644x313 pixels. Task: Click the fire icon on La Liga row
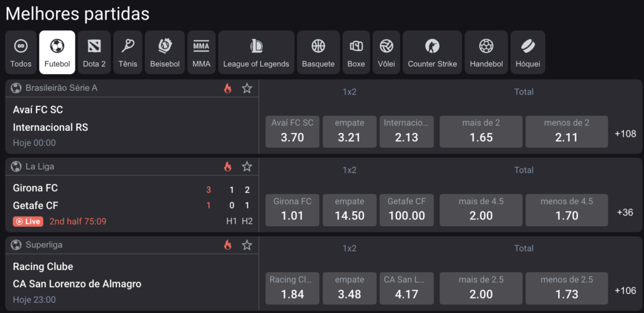pos(228,167)
